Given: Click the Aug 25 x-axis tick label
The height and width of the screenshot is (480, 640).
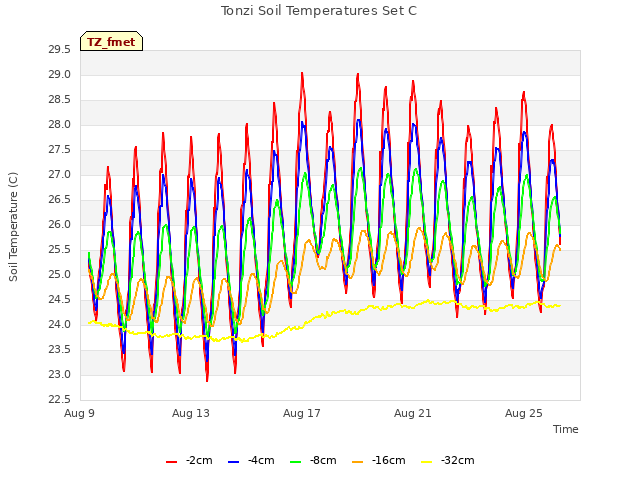Looking at the screenshot, I should (524, 413).
